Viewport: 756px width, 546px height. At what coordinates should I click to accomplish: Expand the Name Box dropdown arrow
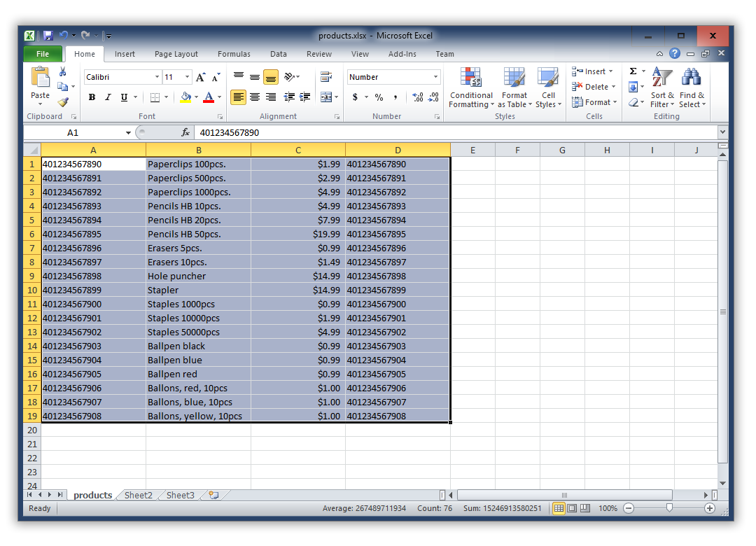click(x=128, y=132)
